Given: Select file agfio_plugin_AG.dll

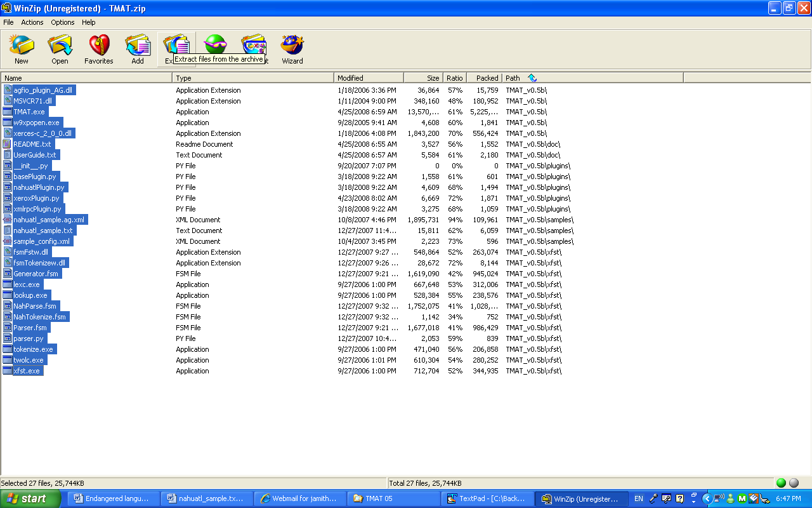Looking at the screenshot, I should [43, 90].
